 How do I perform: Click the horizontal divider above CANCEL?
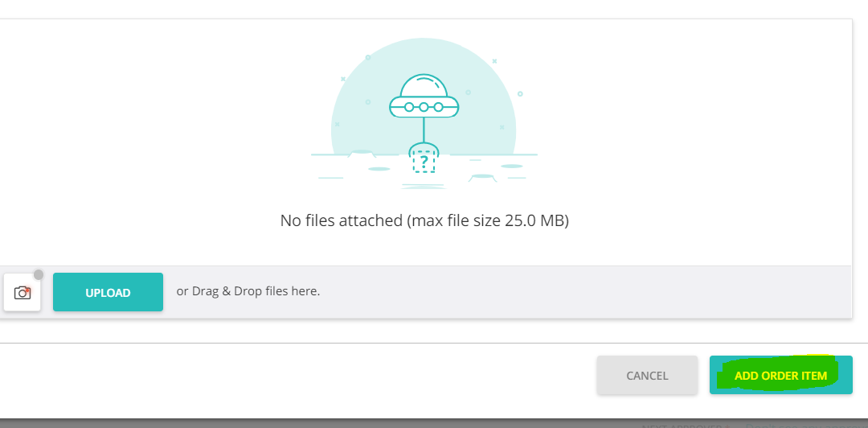[x=434, y=344]
